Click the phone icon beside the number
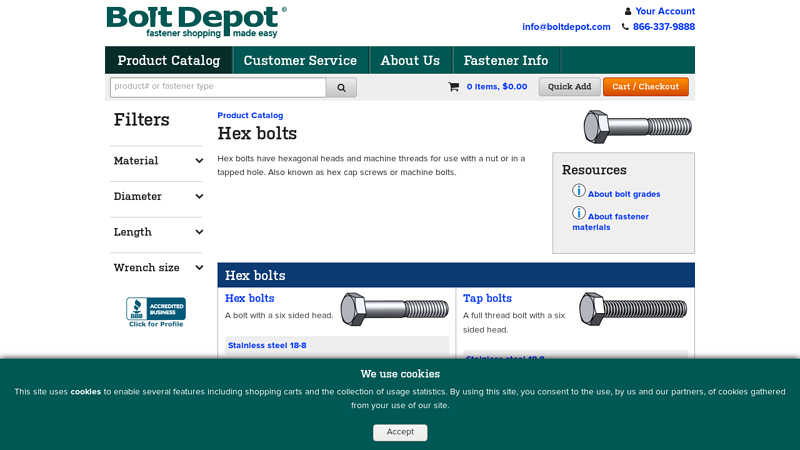This screenshot has height=450, width=800. (625, 27)
